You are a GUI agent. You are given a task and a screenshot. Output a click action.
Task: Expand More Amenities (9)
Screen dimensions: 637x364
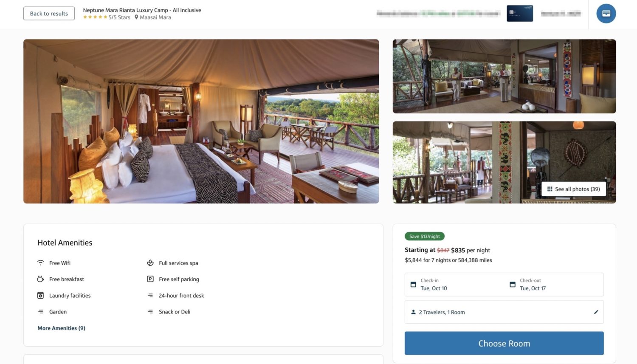[x=61, y=328]
